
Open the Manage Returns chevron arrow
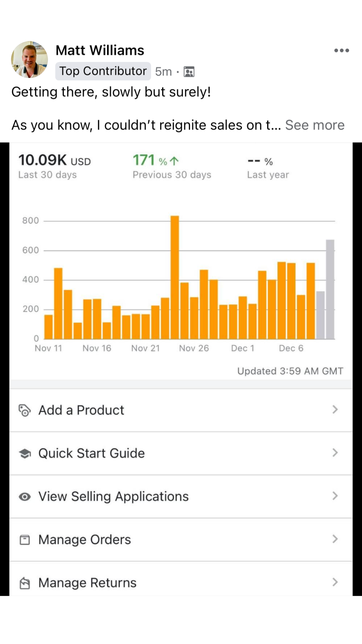pyautogui.click(x=335, y=582)
